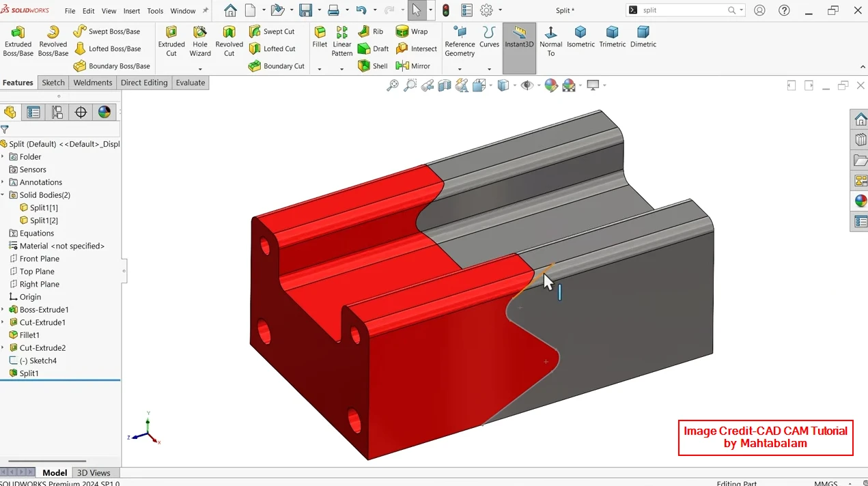Switch to Dimetric view

tap(643, 38)
